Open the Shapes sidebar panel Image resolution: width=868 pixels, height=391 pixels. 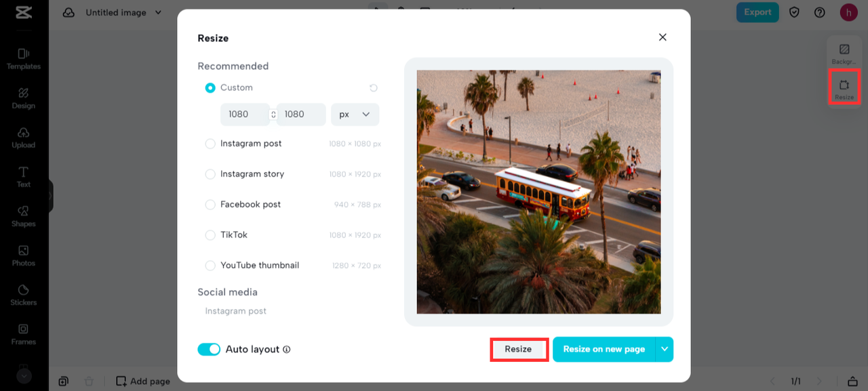(24, 216)
